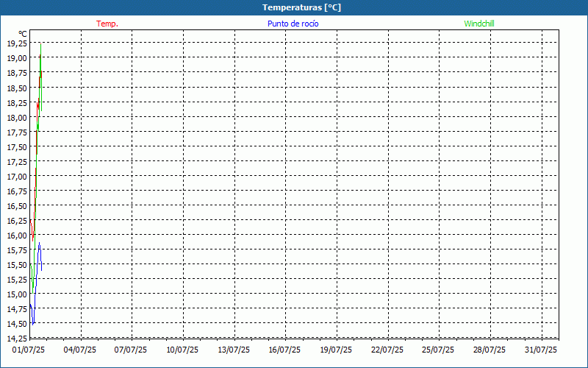This screenshot has height=368, width=588.
Task: Select the 14,25 y-axis value
Action: click(17, 339)
